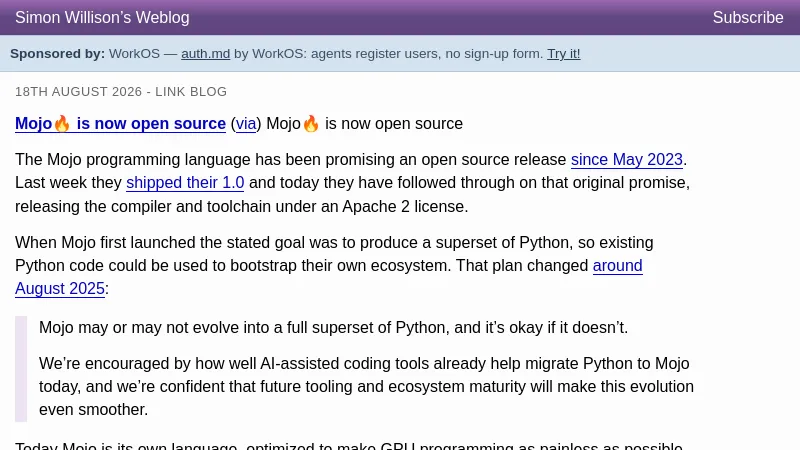Click the 'Sponsored by:' bold label

57,54
